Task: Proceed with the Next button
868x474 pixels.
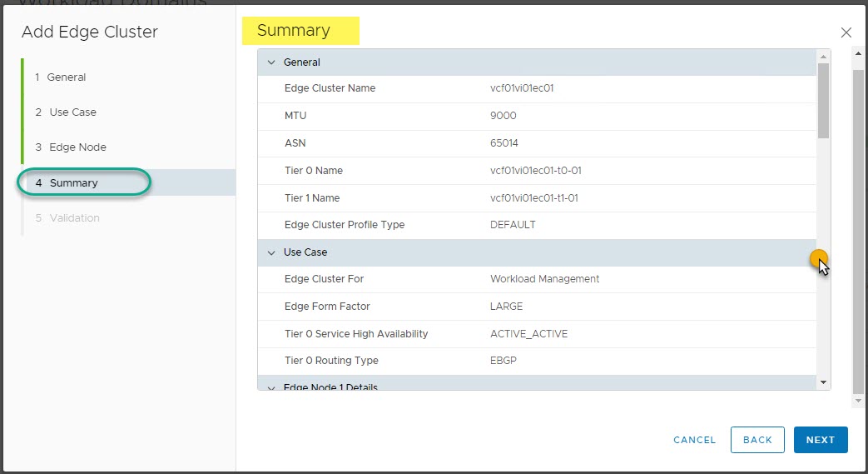Action: (820, 440)
